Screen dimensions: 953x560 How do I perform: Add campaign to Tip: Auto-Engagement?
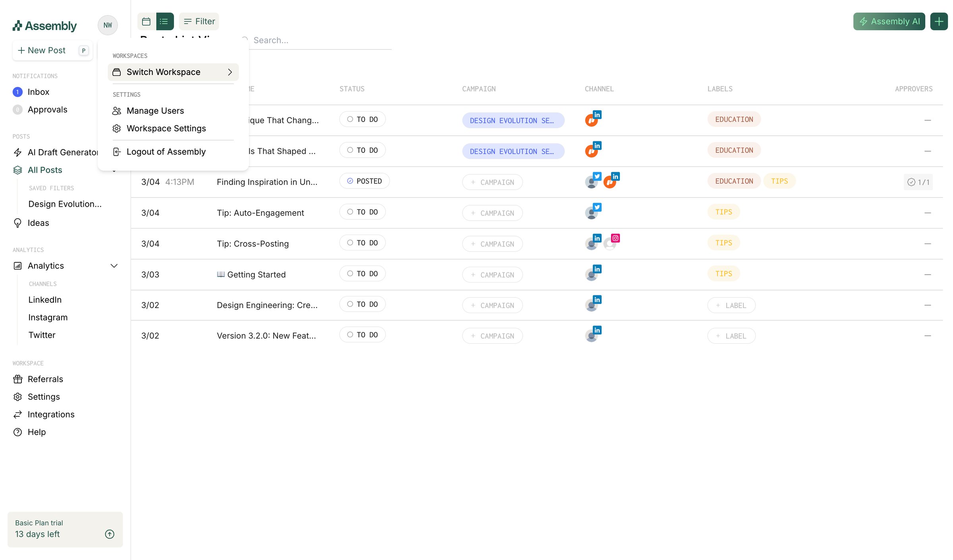[492, 214]
